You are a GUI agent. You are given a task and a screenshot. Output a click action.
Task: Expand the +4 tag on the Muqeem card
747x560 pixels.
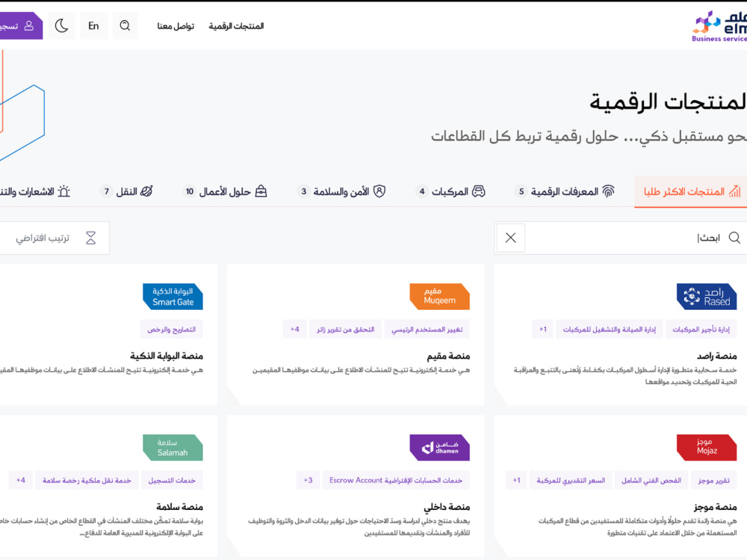[295, 329]
